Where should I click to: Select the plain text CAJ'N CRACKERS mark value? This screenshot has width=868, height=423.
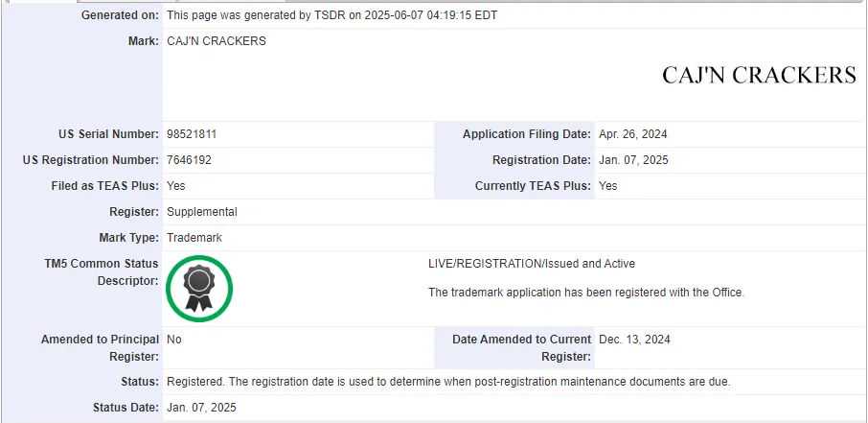[217, 41]
